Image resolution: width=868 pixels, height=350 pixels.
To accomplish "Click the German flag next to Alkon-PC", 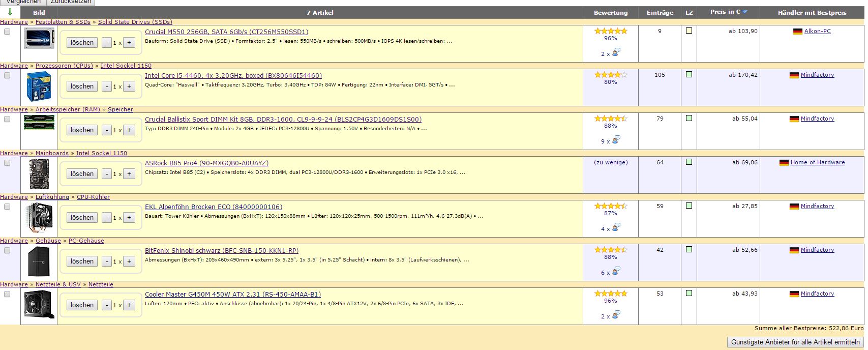I will coord(798,32).
